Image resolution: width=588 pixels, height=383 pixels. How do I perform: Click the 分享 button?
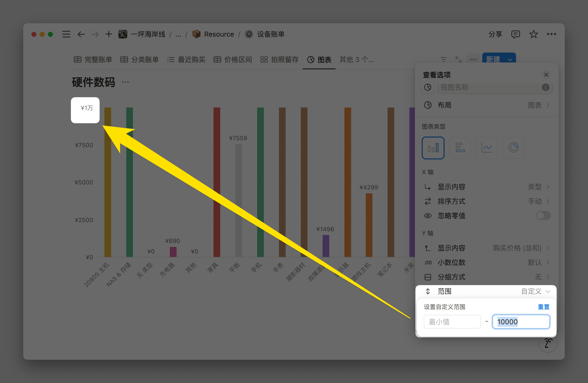tap(496, 34)
